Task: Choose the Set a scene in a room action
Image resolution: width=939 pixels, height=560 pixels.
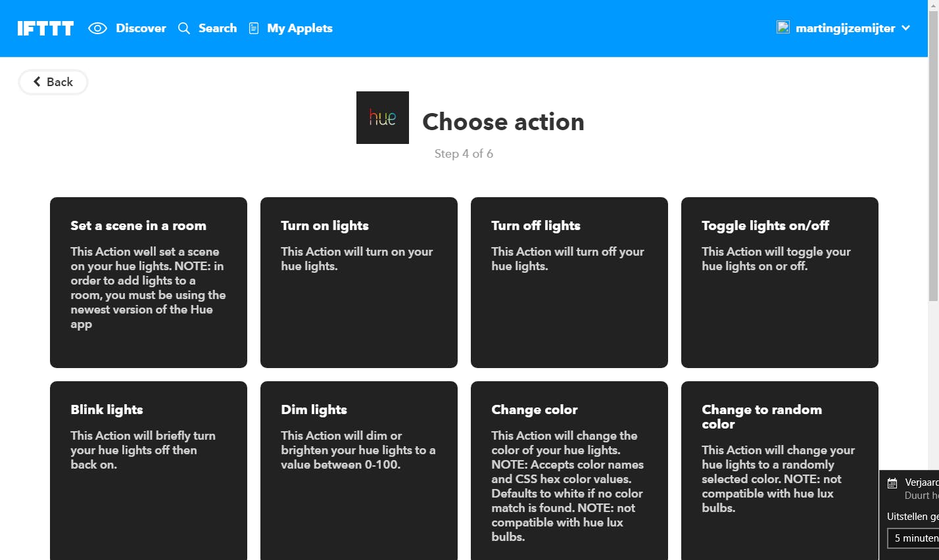Action: (149, 283)
